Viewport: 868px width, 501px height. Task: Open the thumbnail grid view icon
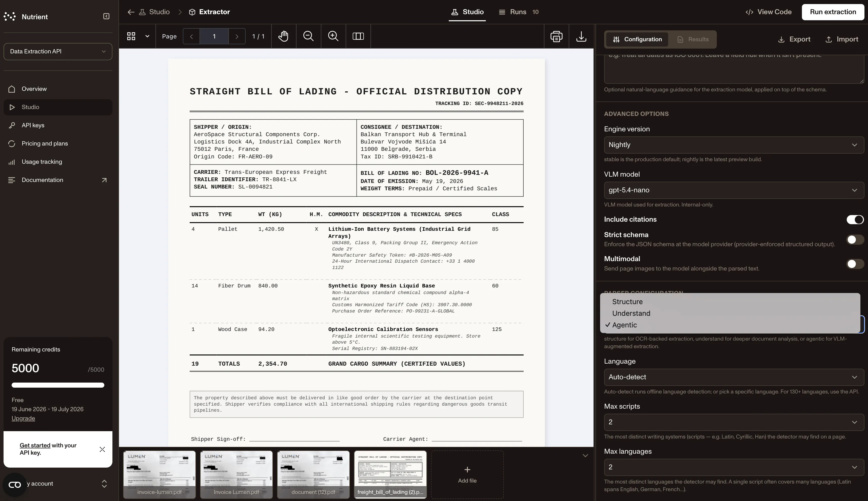(x=131, y=36)
